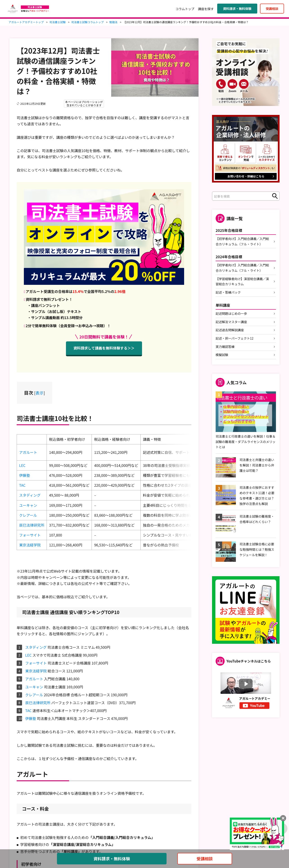The width and height of the screenshot is (289, 868).
Task: Show the table of contents 表示
Action: pyautogui.click(x=39, y=393)
